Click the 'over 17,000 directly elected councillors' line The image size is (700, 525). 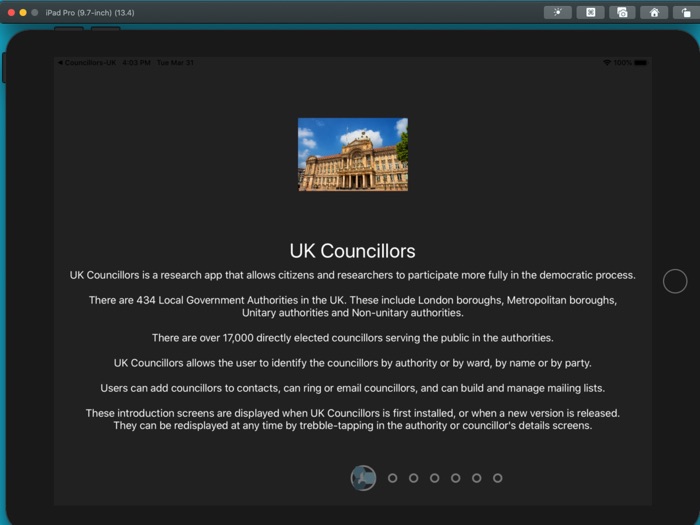[x=353, y=338]
